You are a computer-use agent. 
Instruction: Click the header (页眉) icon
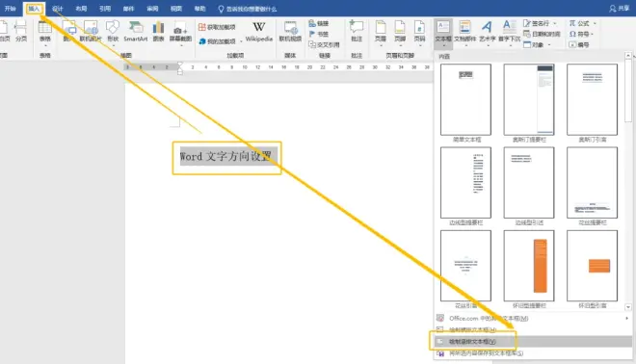[381, 32]
